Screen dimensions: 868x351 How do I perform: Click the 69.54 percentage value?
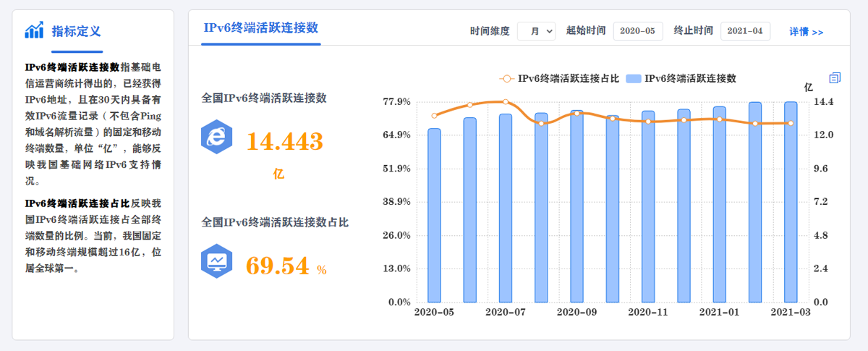tap(278, 266)
